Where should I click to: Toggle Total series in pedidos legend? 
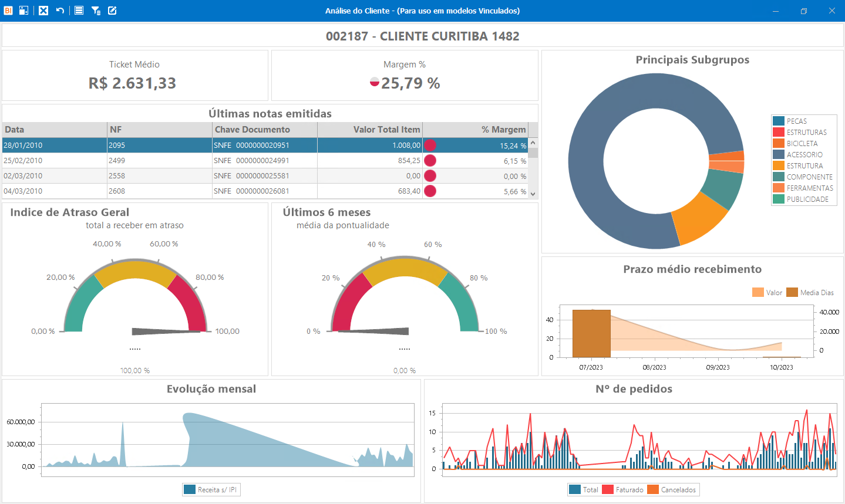click(584, 489)
